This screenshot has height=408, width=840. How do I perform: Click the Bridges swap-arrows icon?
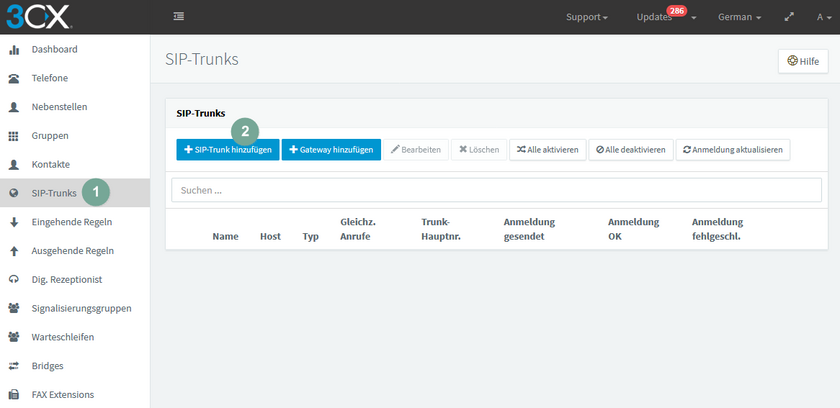[x=14, y=366]
